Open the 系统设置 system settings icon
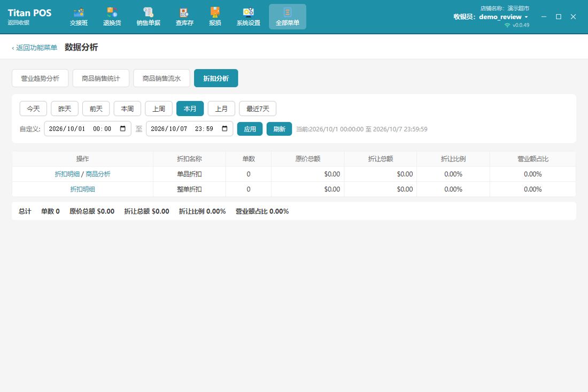This screenshot has width=588, height=392. pos(248,17)
